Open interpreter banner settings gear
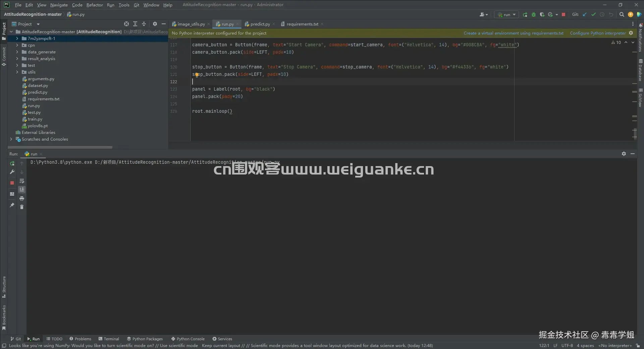This screenshot has height=349, width=644. (x=631, y=33)
